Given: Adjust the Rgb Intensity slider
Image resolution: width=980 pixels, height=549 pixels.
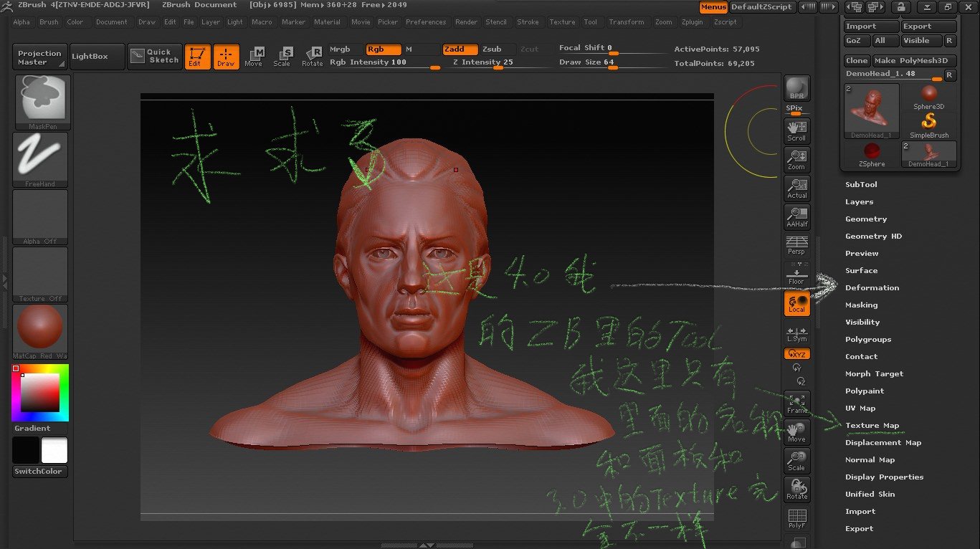Looking at the screenshot, I should [384, 62].
